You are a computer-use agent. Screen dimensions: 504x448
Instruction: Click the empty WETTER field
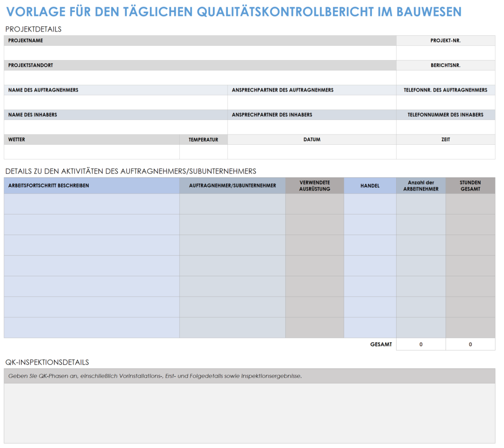click(92, 152)
